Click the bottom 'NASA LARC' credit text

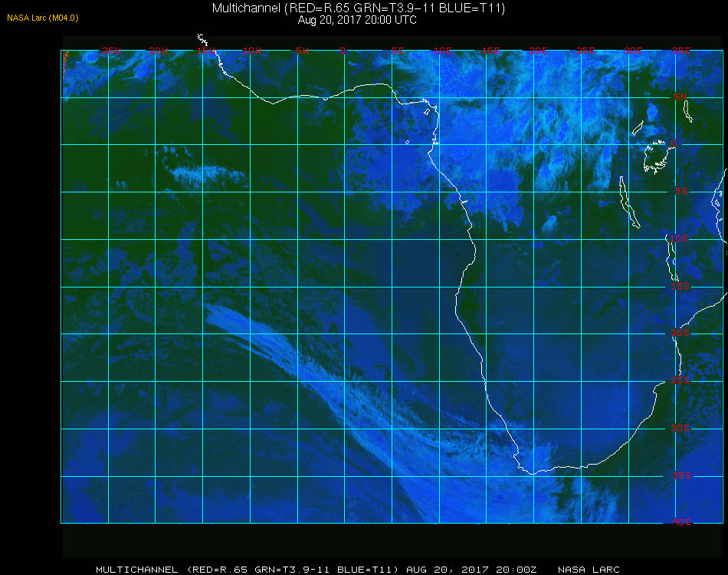(589, 570)
